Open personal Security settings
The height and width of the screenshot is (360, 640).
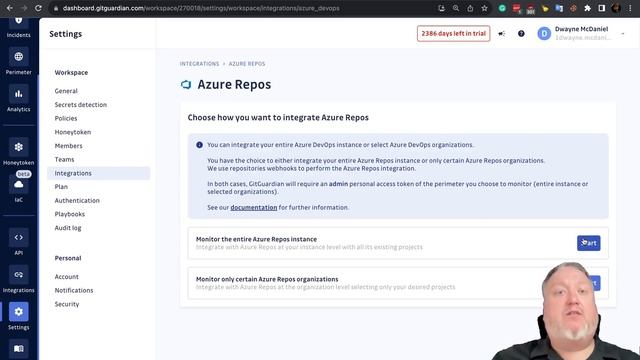[67, 304]
